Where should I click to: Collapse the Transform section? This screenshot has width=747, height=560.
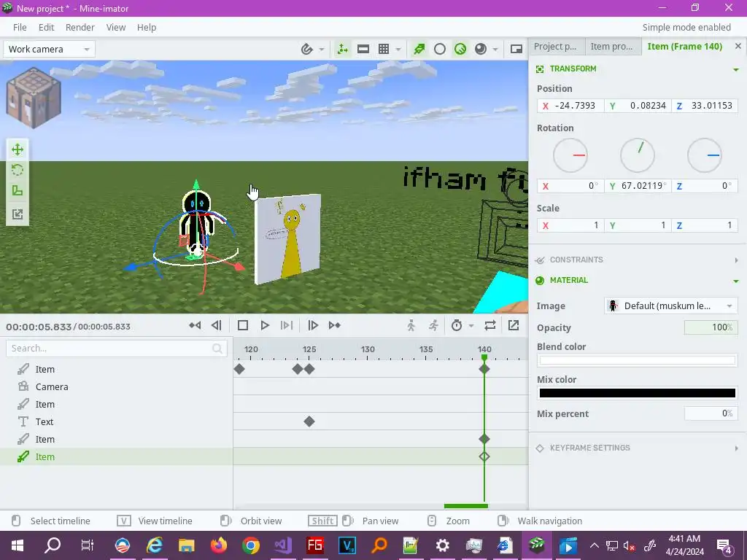coord(736,69)
